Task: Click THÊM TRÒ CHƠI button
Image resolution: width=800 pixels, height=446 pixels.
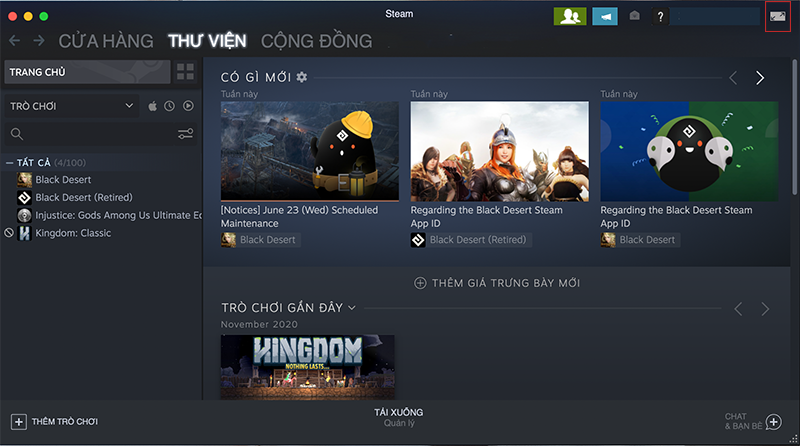Action: (55, 422)
